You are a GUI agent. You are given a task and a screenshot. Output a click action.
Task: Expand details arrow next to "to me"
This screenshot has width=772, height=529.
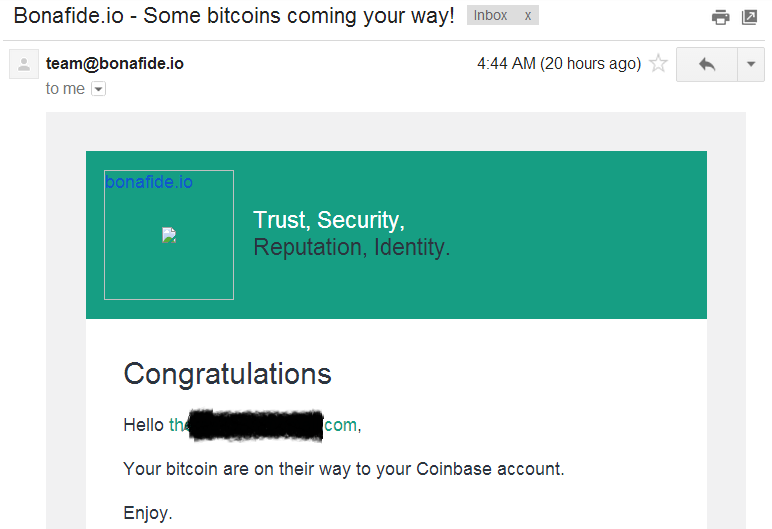coord(98,89)
